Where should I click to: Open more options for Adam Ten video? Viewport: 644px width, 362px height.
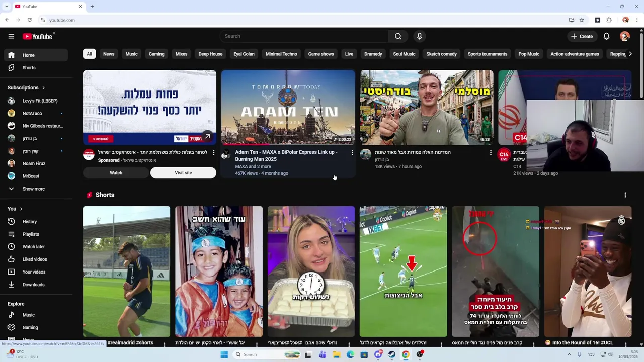(352, 152)
